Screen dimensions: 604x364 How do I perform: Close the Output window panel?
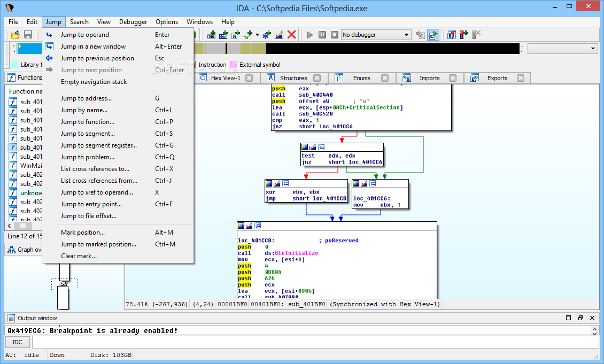(x=592, y=318)
